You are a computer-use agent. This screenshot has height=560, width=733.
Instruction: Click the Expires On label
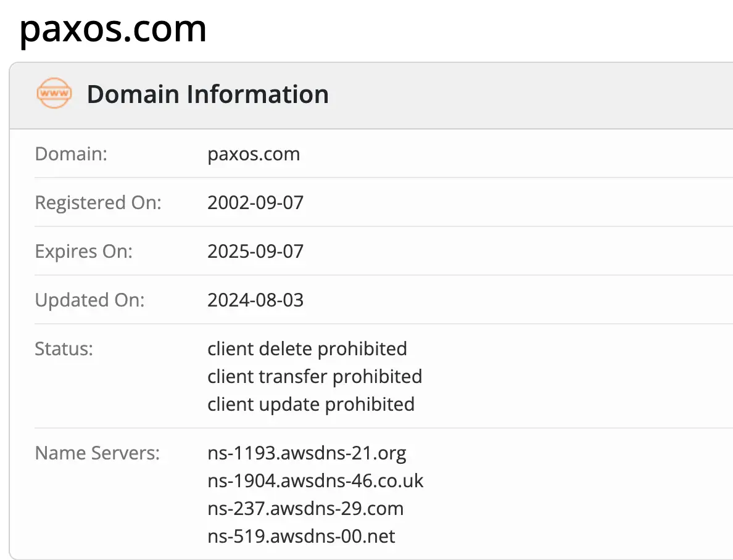(84, 252)
